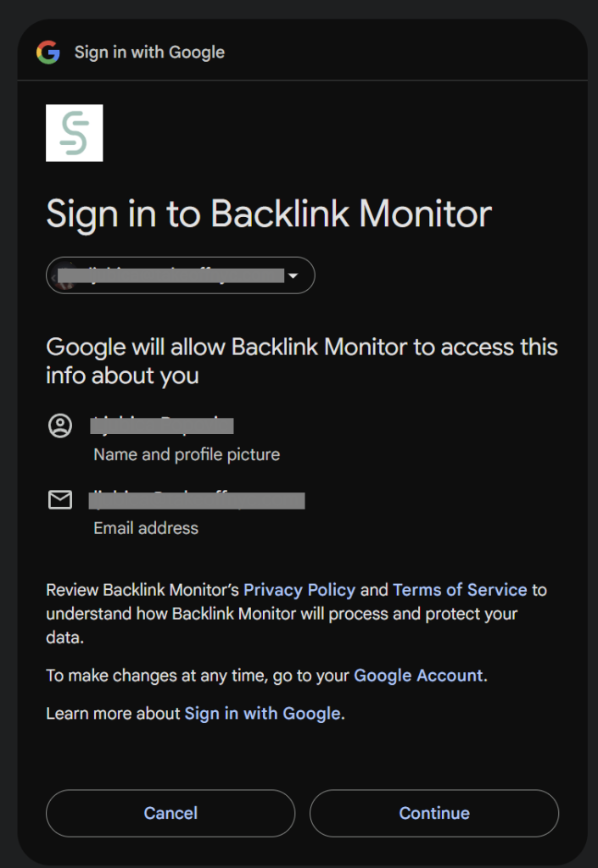Expand the account selector dropdown arrow
This screenshot has width=598, height=868.
point(293,276)
